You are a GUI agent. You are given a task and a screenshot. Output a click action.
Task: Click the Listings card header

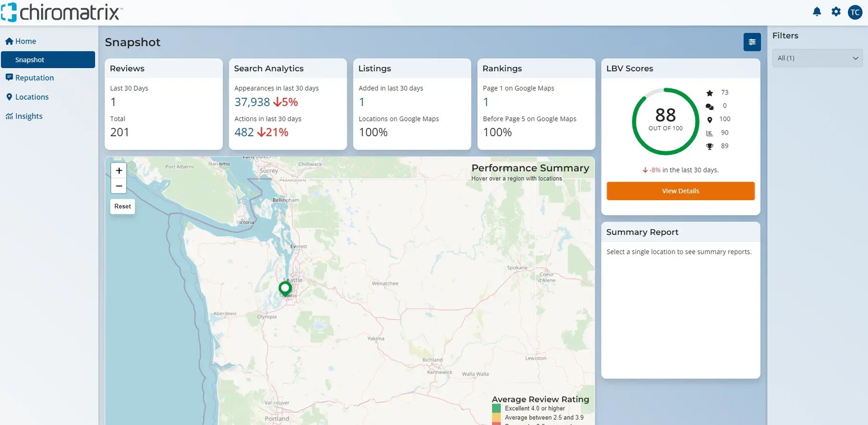point(412,69)
